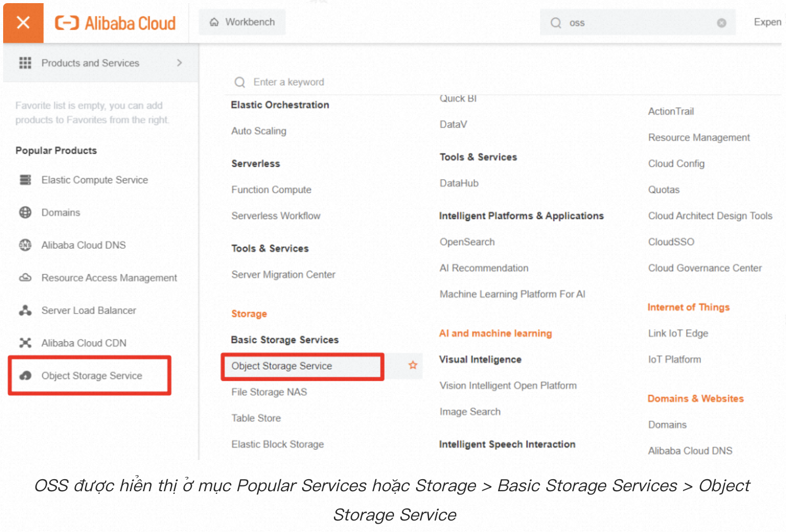The width and height of the screenshot is (786, 532).
Task: Open Machine Learning Platform For AI
Action: (512, 294)
